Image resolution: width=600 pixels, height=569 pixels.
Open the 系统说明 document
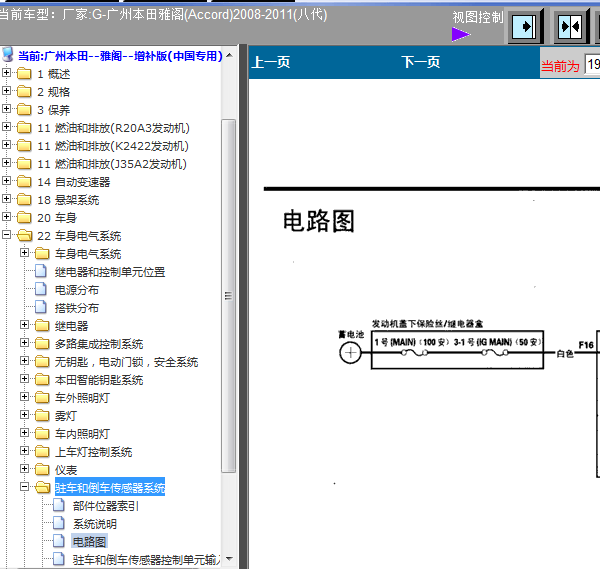coord(95,524)
